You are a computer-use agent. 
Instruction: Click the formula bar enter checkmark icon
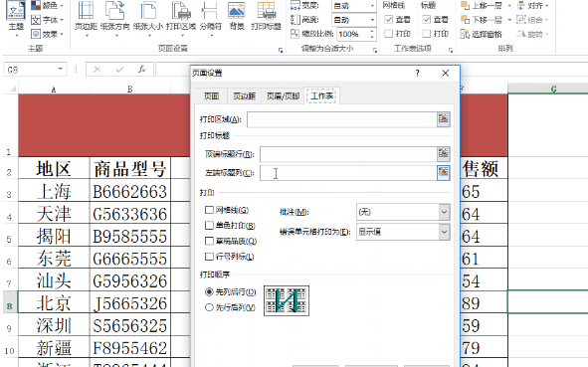pos(120,70)
